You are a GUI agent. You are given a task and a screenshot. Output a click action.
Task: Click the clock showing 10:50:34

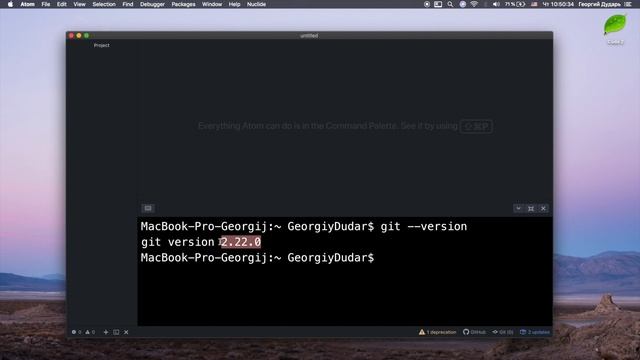558,4
